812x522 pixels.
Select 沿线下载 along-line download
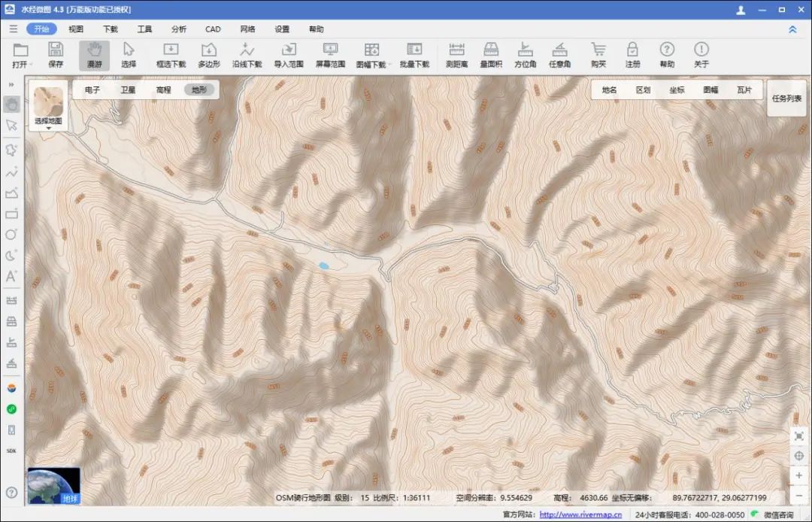[247, 56]
